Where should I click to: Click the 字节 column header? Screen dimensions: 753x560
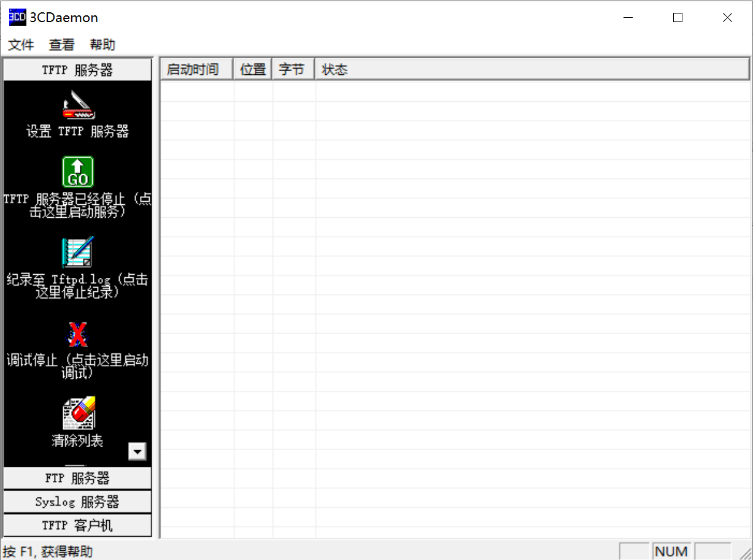pos(294,69)
